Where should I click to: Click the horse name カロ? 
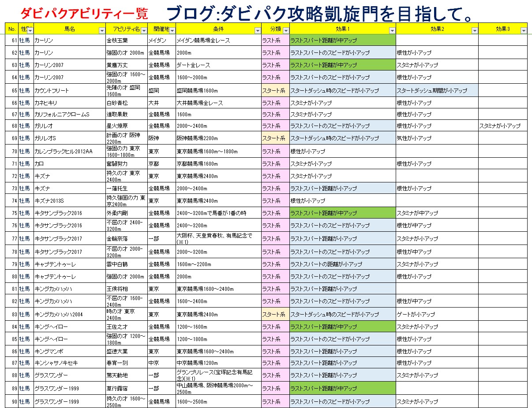[x=39, y=164]
